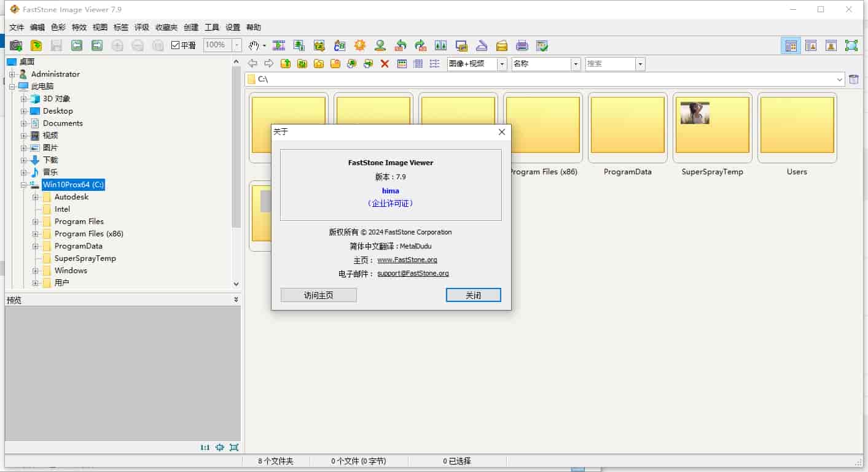
Task: Uncheck the 平滑 smooth checkbox
Action: tap(175, 45)
